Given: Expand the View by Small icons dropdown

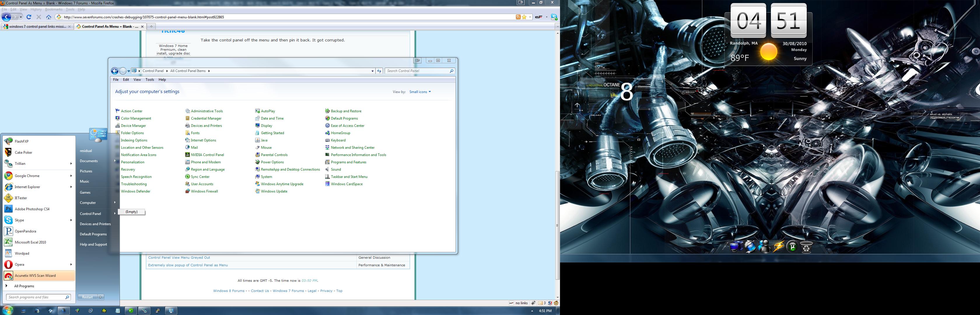Looking at the screenshot, I should [420, 92].
